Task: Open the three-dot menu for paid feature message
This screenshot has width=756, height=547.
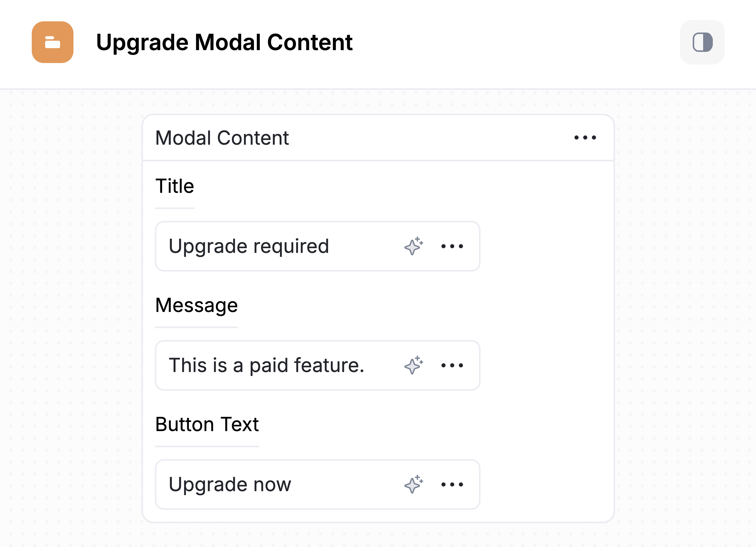Action: pos(452,365)
